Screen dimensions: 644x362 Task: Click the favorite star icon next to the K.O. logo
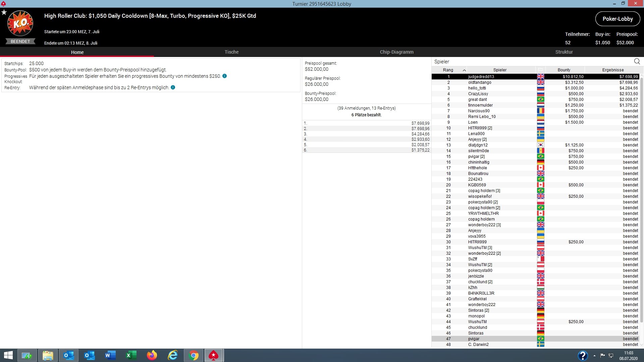click(x=4, y=12)
